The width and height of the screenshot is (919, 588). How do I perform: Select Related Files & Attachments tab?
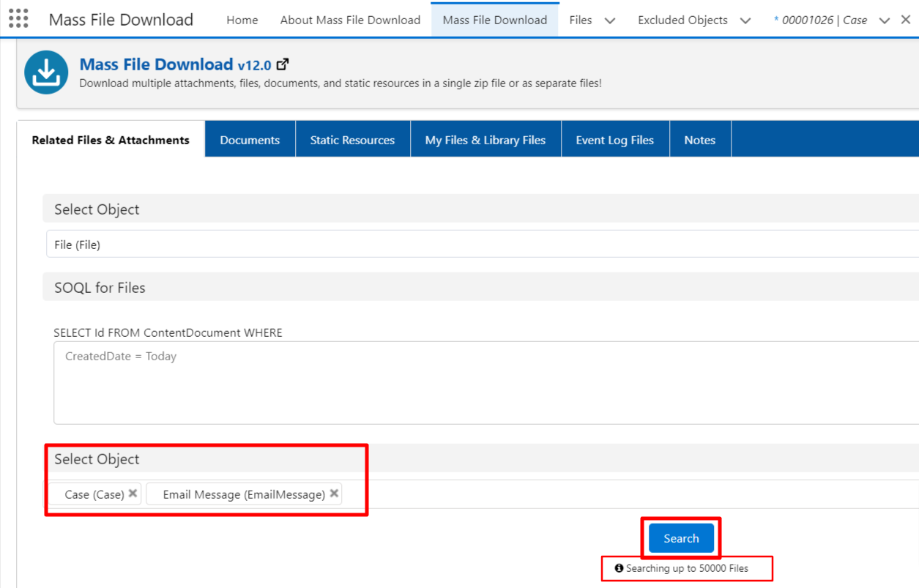pos(111,140)
